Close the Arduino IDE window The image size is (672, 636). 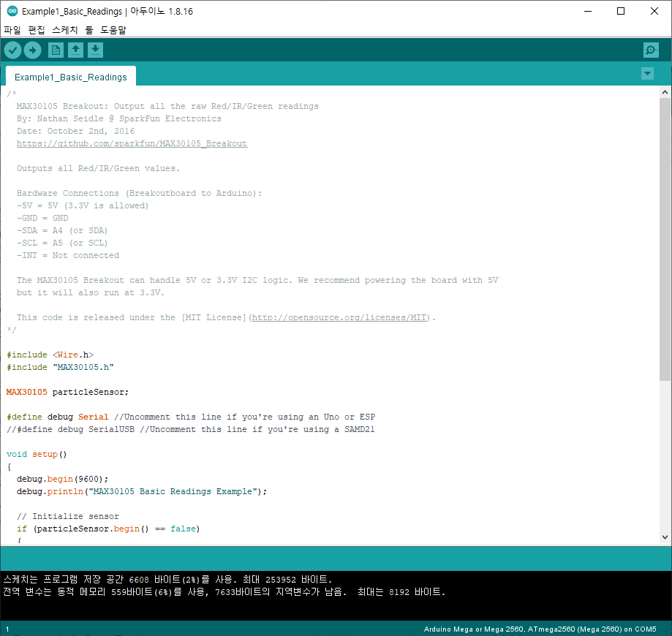(x=654, y=11)
